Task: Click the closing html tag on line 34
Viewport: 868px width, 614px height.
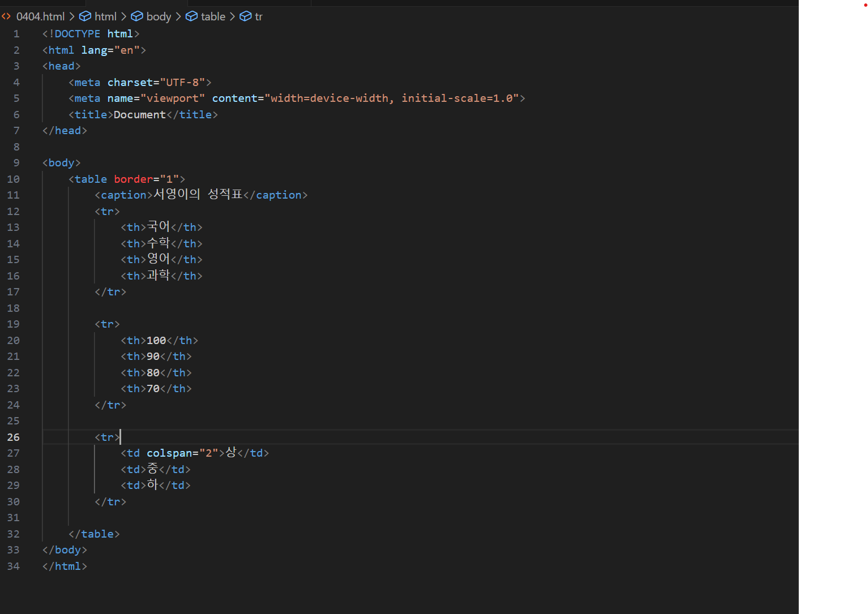Action: [x=65, y=566]
